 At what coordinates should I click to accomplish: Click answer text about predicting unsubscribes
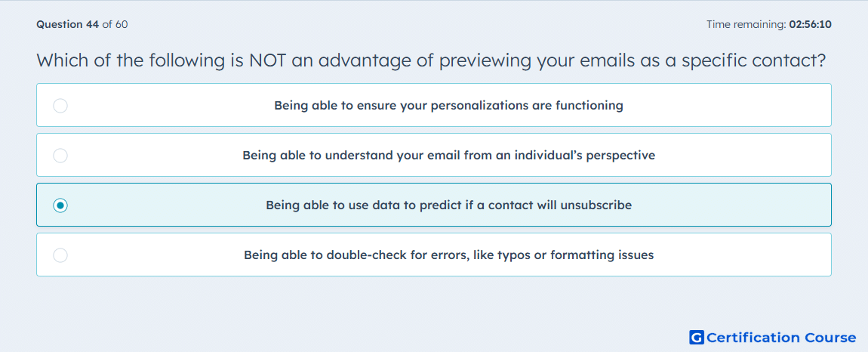point(448,205)
